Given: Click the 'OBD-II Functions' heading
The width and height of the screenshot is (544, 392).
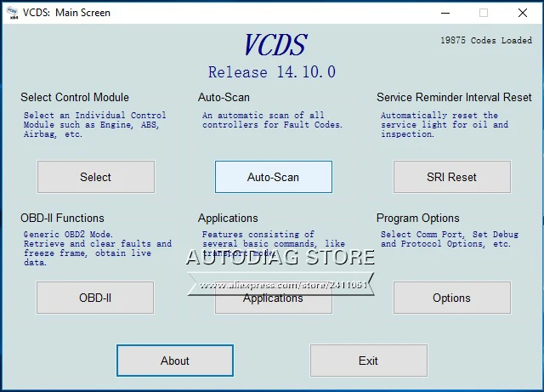Looking at the screenshot, I should [62, 218].
